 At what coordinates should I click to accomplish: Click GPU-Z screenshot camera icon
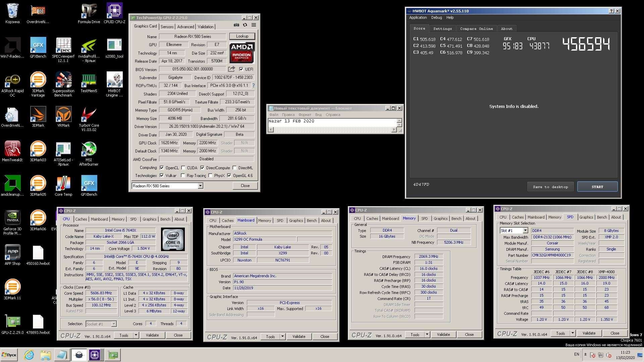pyautogui.click(x=236, y=25)
